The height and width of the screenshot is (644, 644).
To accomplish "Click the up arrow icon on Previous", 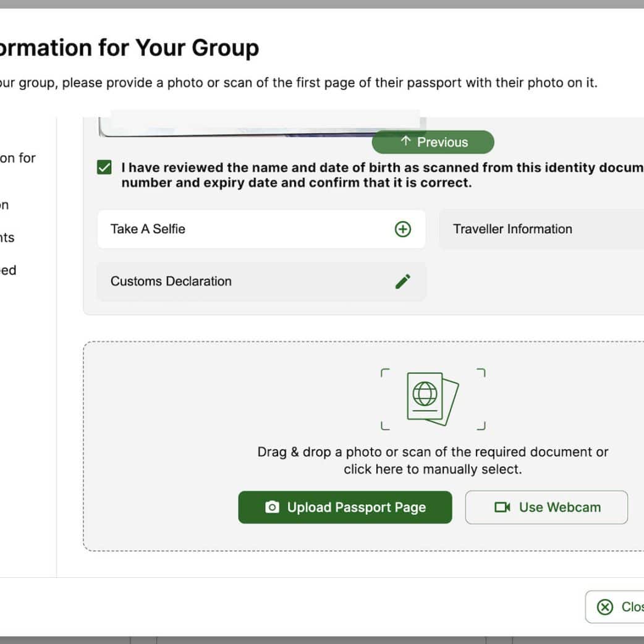I will point(405,142).
